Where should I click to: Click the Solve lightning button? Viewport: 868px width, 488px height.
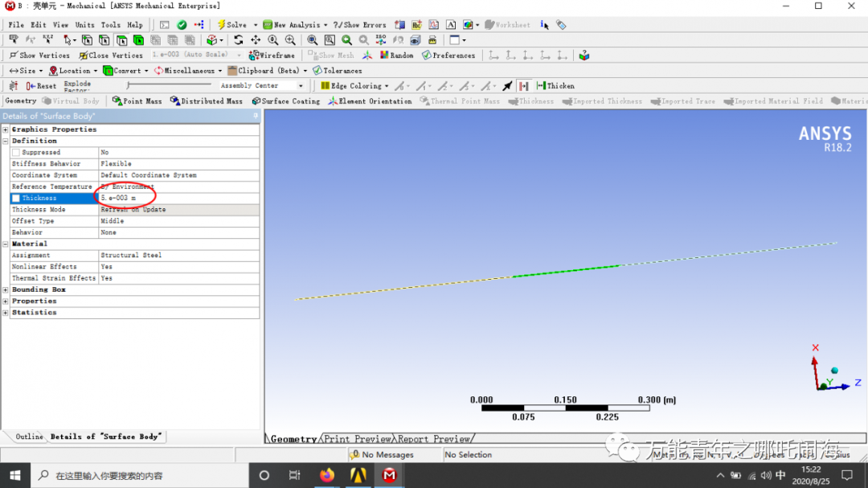pos(232,25)
